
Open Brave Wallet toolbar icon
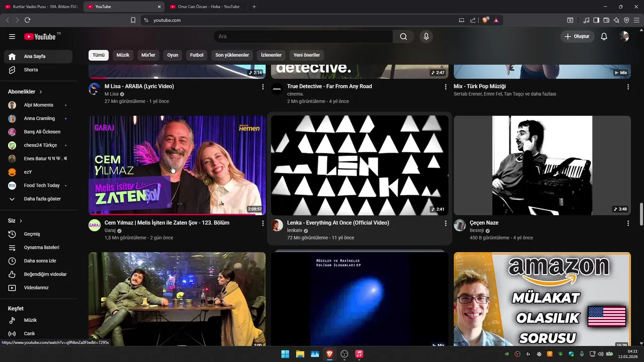[x=606, y=20]
